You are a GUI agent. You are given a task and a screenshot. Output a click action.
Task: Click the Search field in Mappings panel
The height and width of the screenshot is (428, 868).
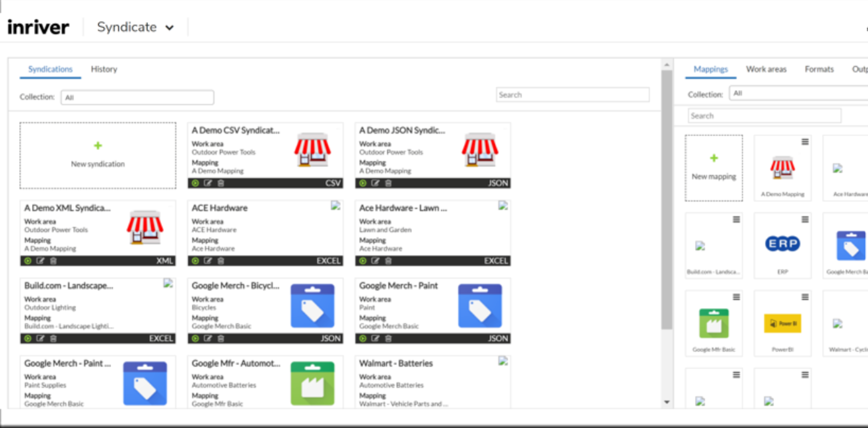coord(765,116)
